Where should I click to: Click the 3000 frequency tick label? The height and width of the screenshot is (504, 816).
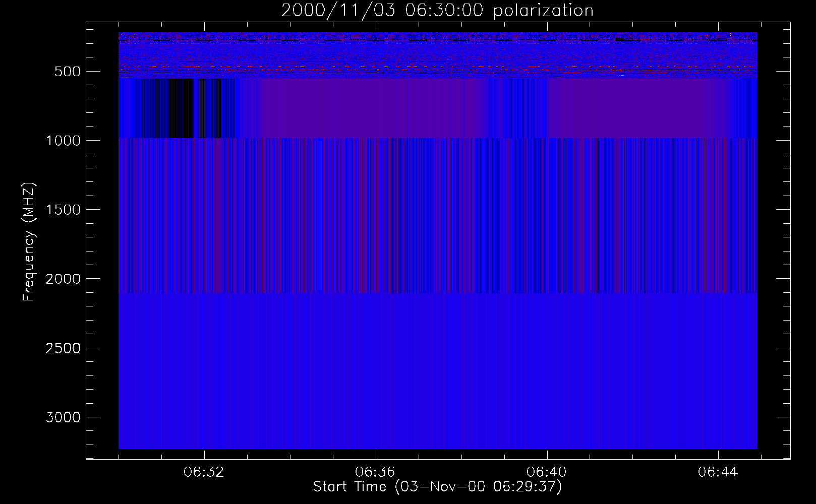click(63, 417)
